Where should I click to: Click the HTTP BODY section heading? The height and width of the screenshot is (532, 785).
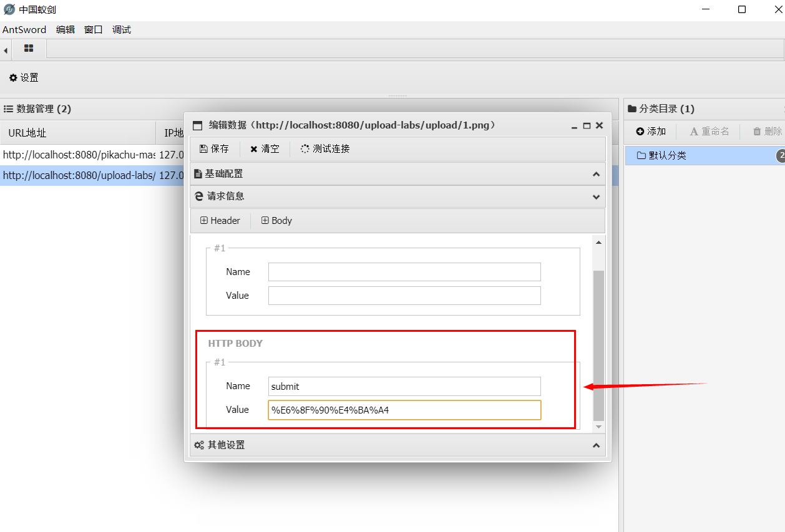point(235,344)
